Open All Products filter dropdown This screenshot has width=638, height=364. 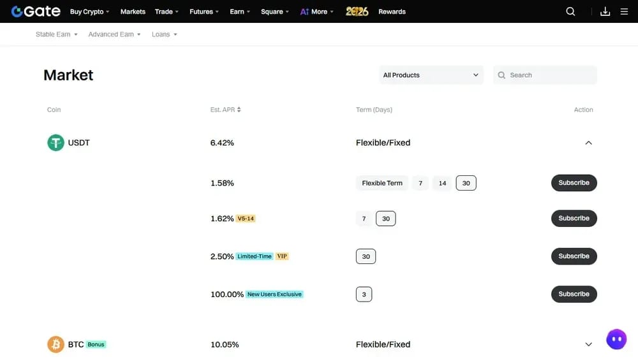[431, 75]
